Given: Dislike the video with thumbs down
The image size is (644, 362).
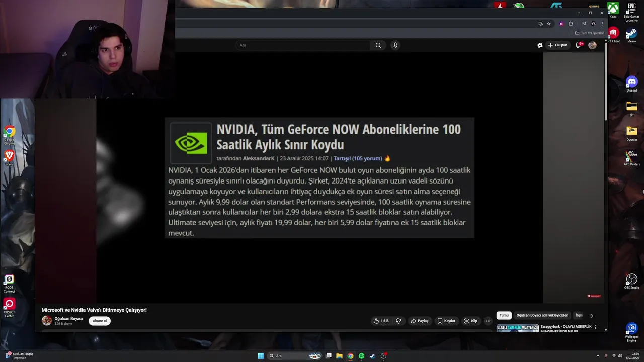Looking at the screenshot, I should pyautogui.click(x=398, y=321).
